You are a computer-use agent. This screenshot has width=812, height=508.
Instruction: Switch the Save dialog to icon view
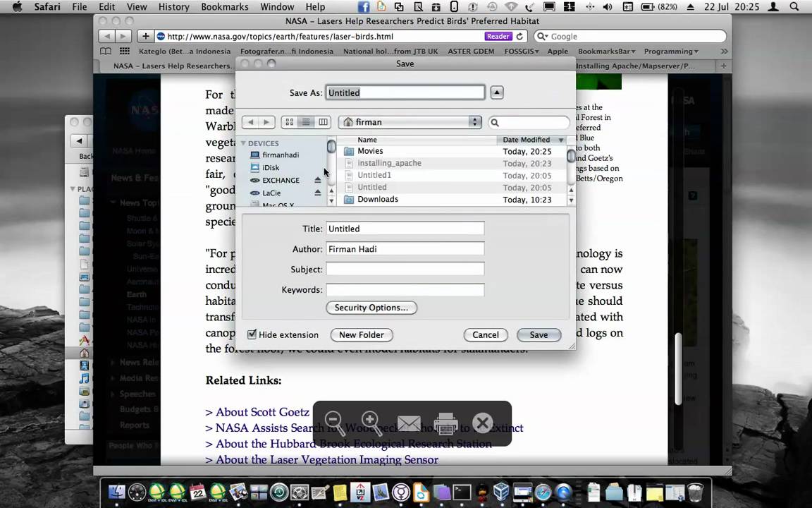[290, 122]
